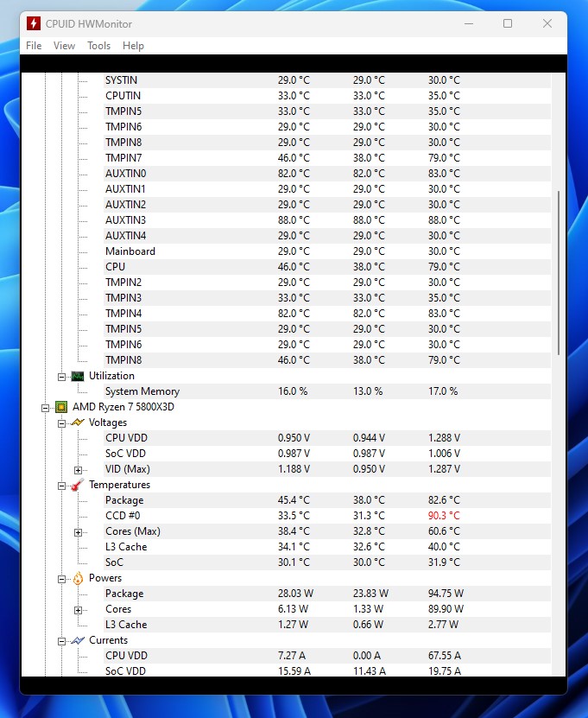Click the Voltages label

108,423
